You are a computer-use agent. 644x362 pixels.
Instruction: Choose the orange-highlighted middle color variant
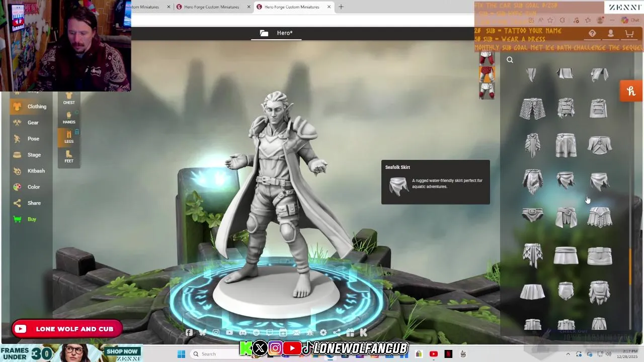point(487,74)
